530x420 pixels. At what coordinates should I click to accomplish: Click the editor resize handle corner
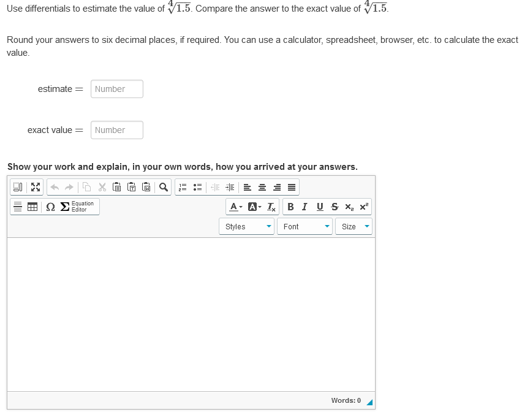pos(370,402)
